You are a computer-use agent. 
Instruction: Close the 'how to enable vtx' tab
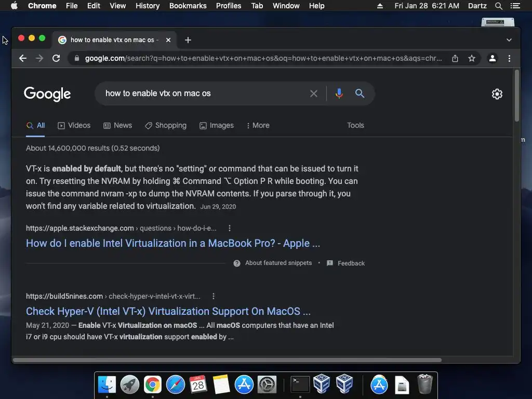[168, 40]
